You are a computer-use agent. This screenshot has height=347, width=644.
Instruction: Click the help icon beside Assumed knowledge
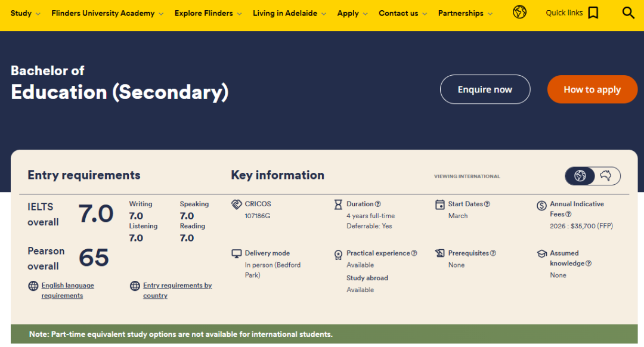588,263
